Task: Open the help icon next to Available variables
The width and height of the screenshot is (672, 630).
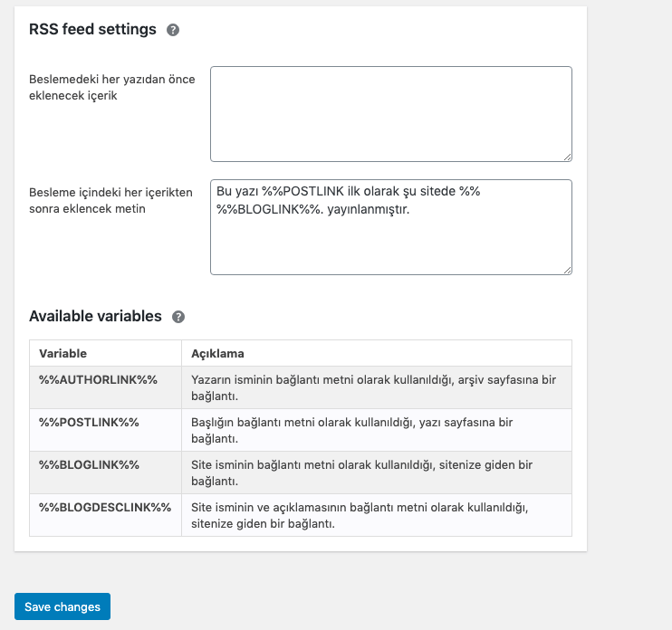Action: coord(178,317)
